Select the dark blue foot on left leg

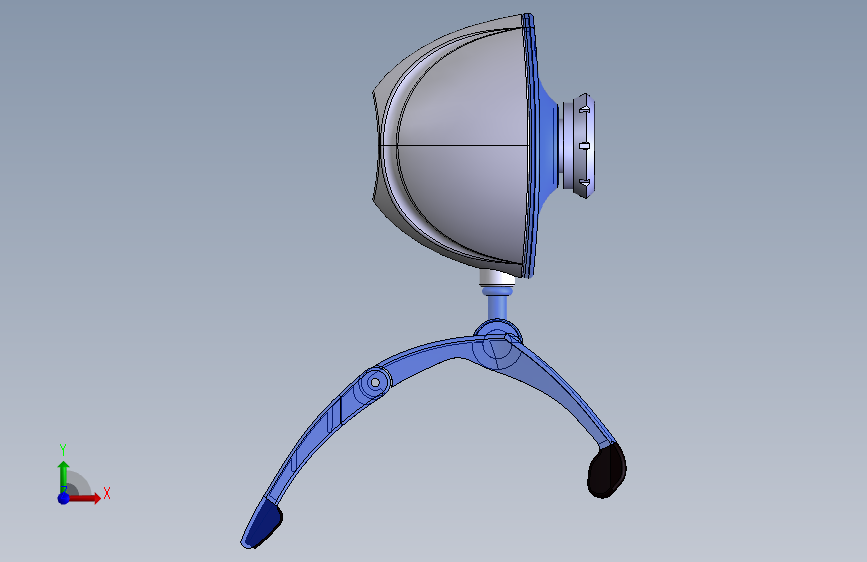(262, 524)
